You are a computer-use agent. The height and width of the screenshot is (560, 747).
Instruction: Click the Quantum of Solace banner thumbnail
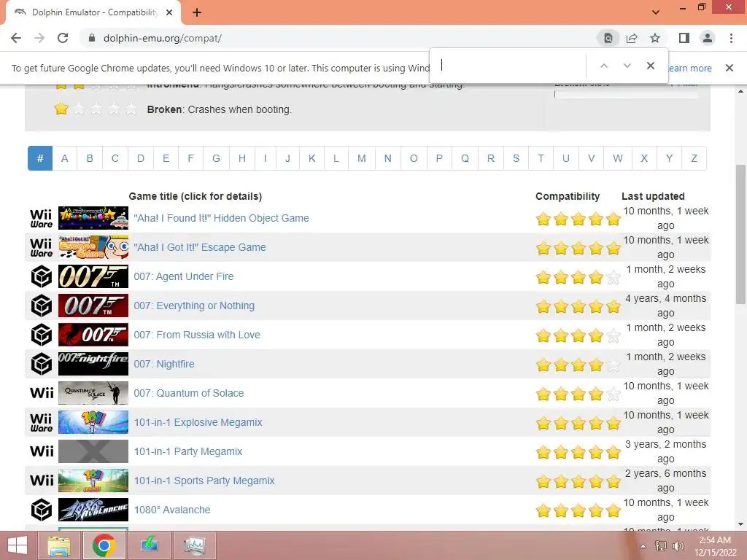(93, 393)
